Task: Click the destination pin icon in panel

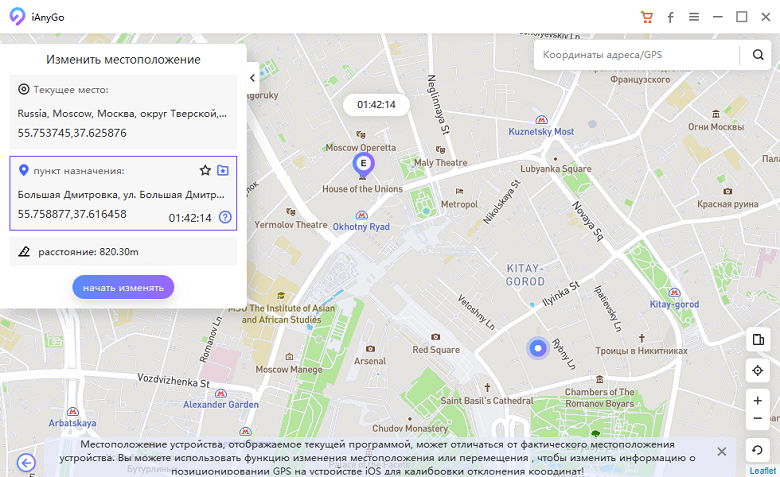Action: 23,171
